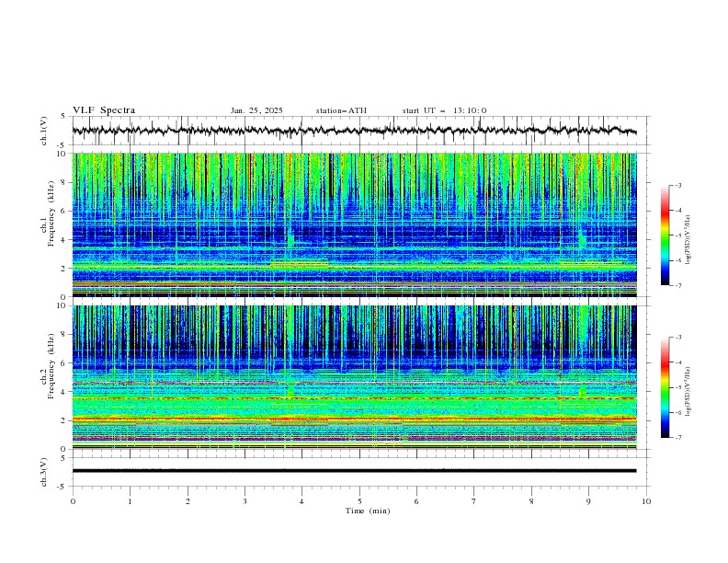Image resolution: width=728 pixels, height=563 pixels.
Task: Click the "-7" tick on ch.2 colorbar
Action: click(677, 438)
